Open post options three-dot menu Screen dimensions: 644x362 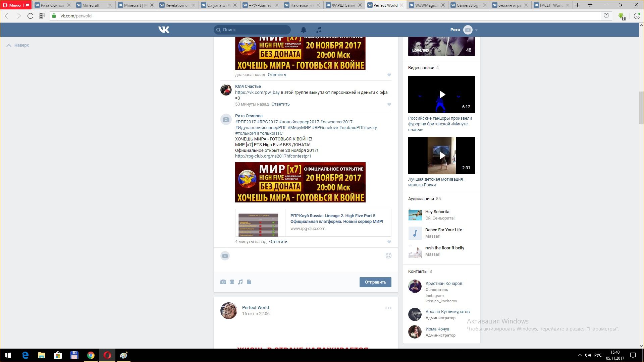388,308
